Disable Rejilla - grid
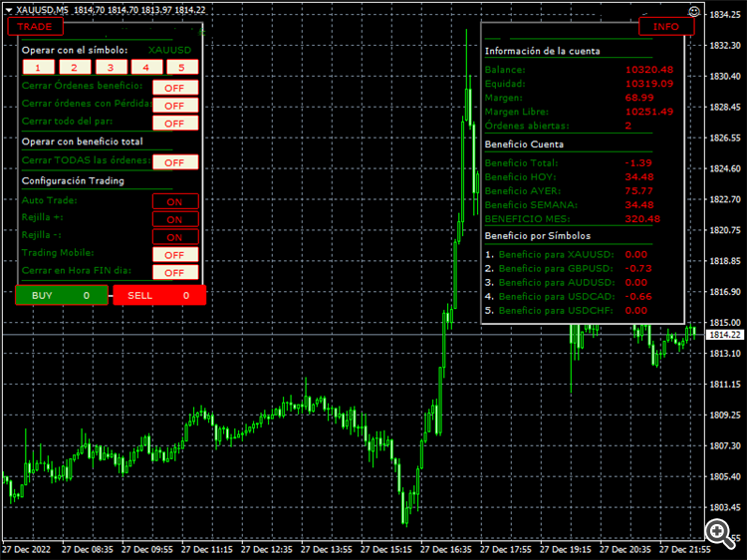This screenshot has width=747, height=560. click(x=175, y=237)
